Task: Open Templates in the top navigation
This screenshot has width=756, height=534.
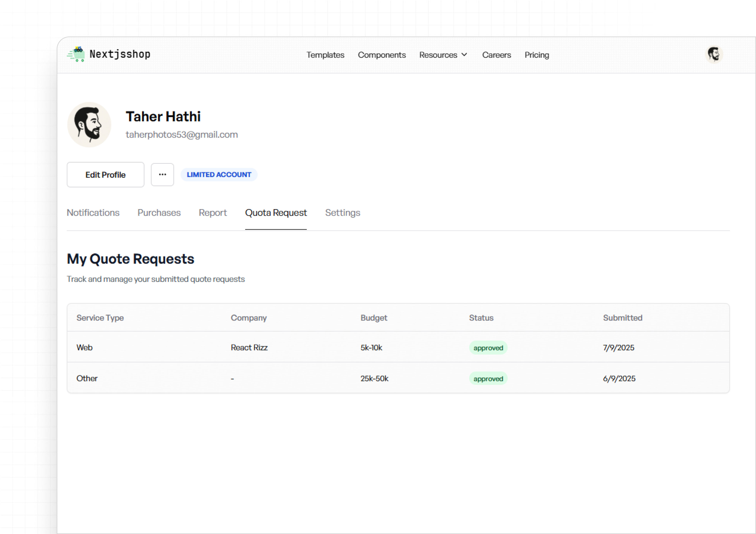Action: [x=325, y=55]
